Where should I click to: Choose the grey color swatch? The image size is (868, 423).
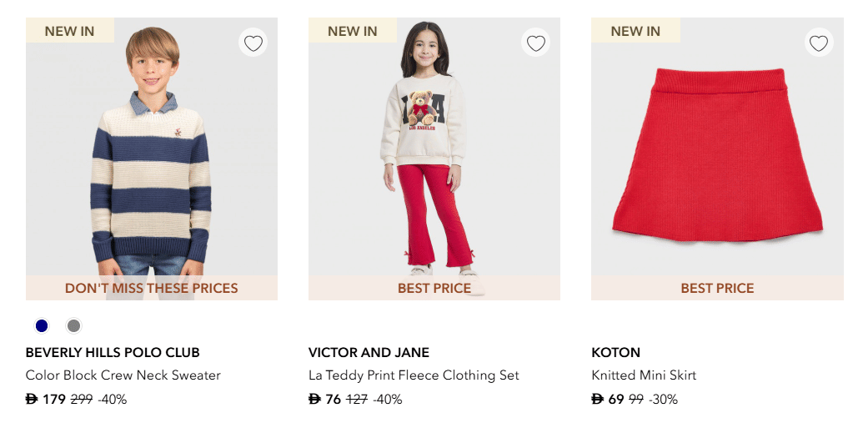coord(73,325)
